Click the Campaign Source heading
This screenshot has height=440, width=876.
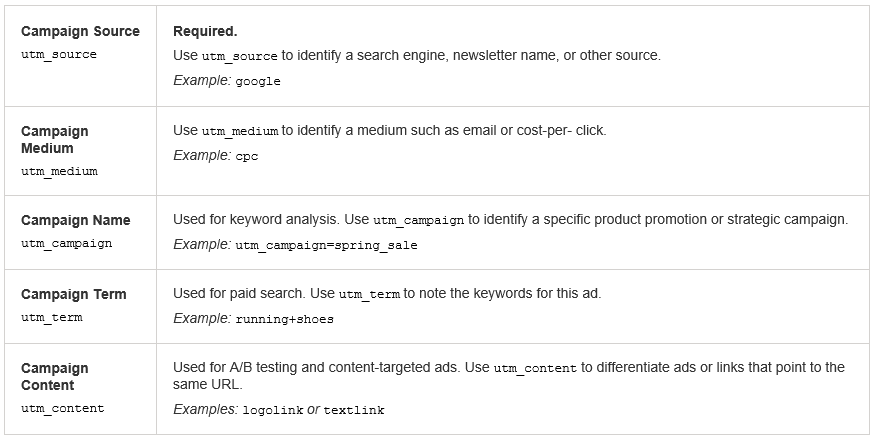pyautogui.click(x=80, y=31)
